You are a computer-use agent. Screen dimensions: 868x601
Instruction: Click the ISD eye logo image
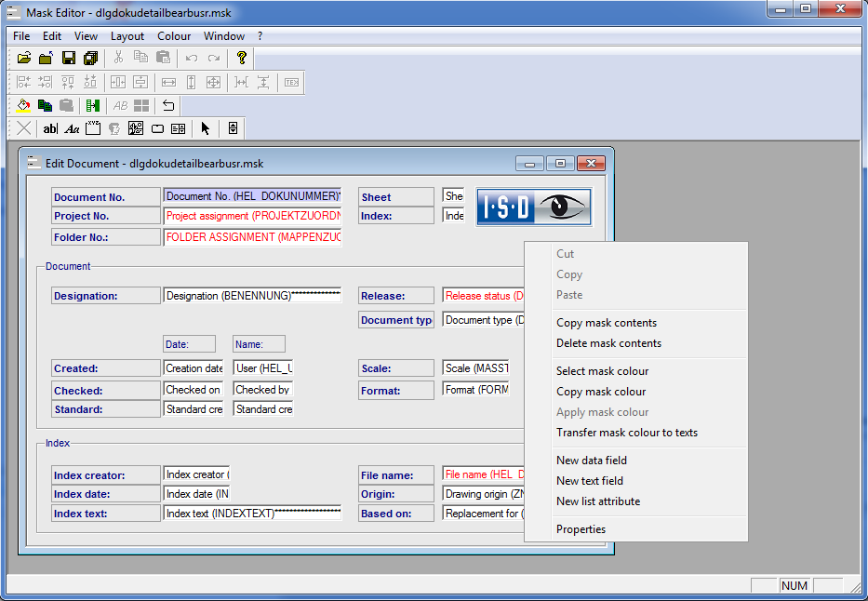click(534, 207)
